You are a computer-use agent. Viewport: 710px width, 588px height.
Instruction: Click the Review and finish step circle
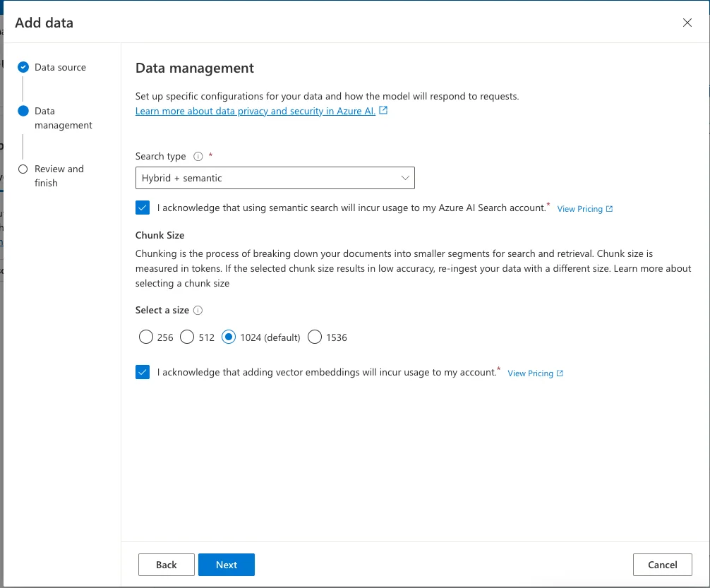tap(23, 169)
